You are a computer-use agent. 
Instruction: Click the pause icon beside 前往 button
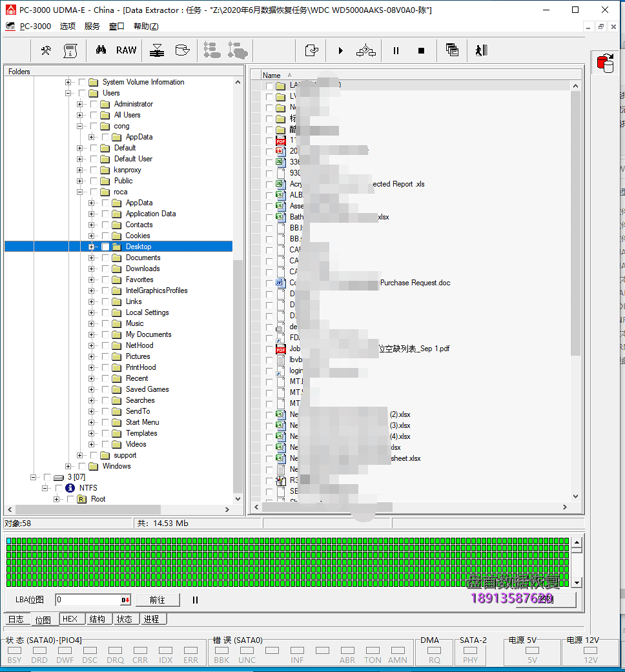pos(195,600)
